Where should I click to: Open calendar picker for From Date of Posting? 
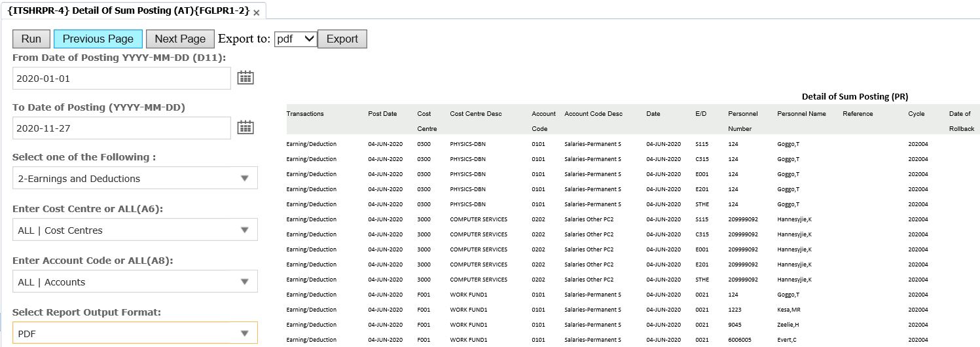(245, 78)
